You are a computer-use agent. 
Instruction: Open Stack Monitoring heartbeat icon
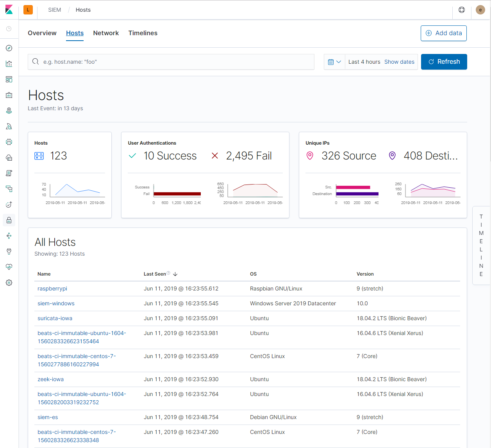(x=9, y=267)
